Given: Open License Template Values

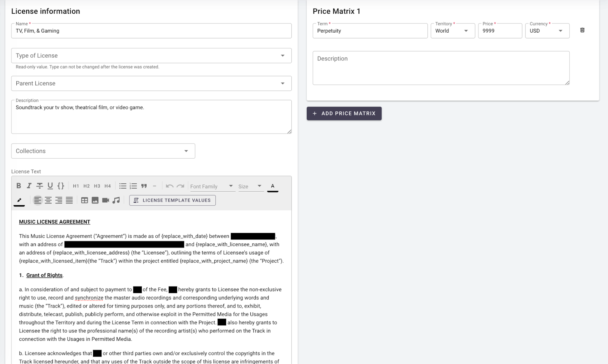Looking at the screenshot, I should (173, 200).
